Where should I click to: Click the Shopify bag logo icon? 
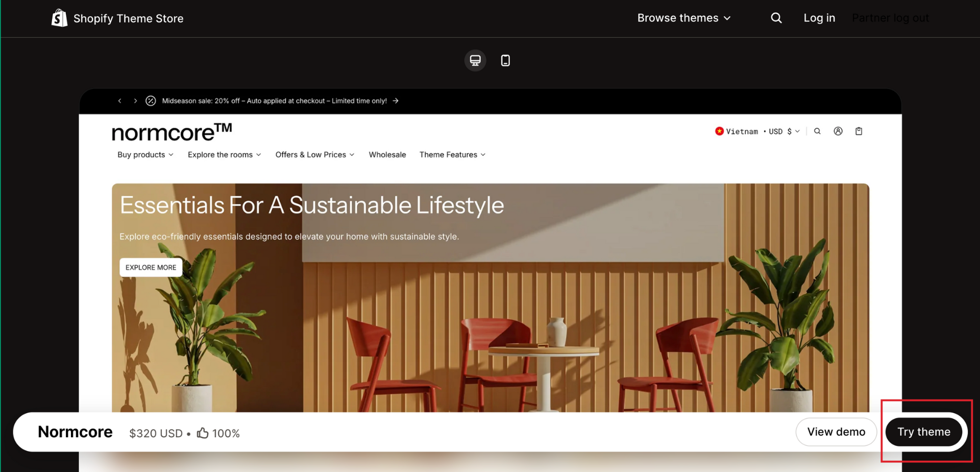(x=60, y=18)
